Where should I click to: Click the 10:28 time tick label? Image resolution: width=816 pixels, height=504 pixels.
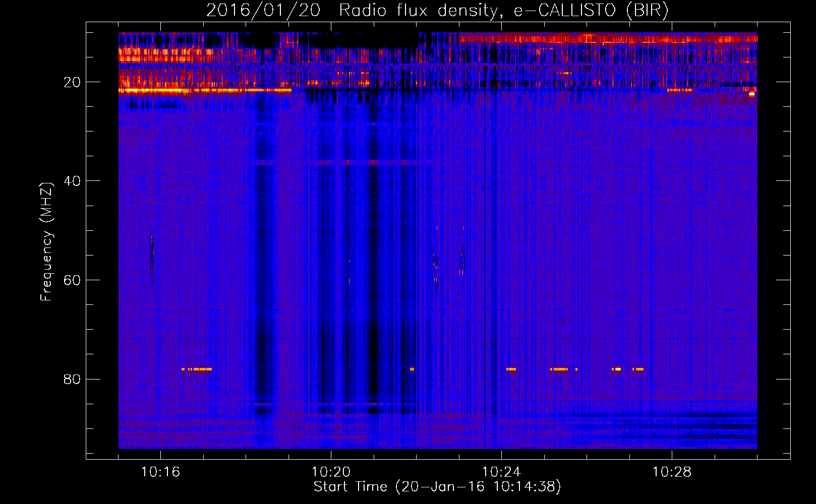tap(672, 472)
